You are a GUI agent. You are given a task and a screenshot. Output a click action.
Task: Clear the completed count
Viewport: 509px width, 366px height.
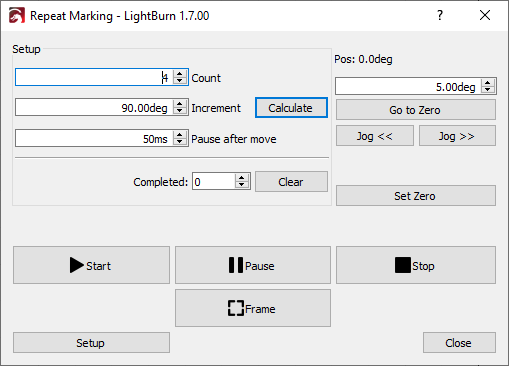click(291, 182)
